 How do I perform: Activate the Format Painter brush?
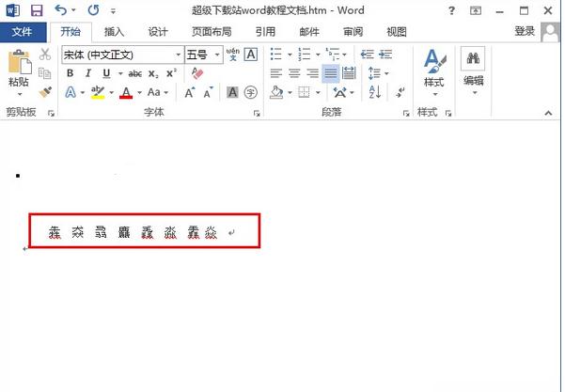click(x=45, y=92)
